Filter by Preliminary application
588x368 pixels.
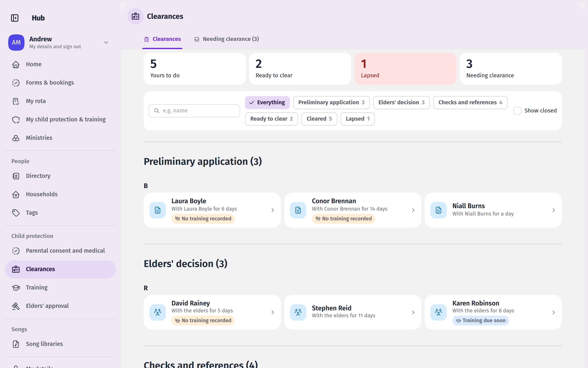tap(331, 102)
